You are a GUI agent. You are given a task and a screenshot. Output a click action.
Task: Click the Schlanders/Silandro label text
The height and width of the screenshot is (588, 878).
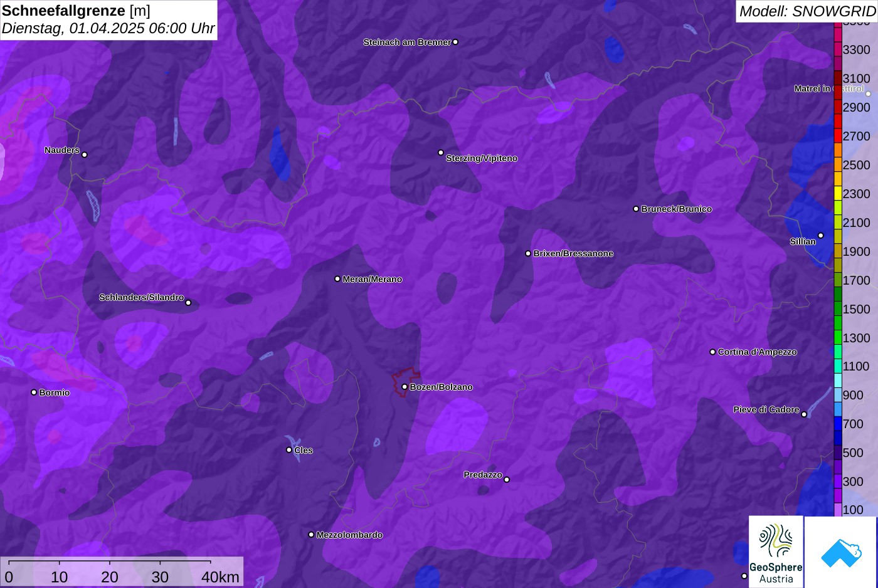coord(141,297)
